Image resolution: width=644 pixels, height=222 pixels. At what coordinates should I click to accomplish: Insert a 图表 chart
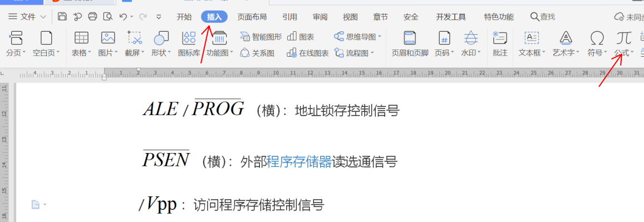(x=301, y=37)
